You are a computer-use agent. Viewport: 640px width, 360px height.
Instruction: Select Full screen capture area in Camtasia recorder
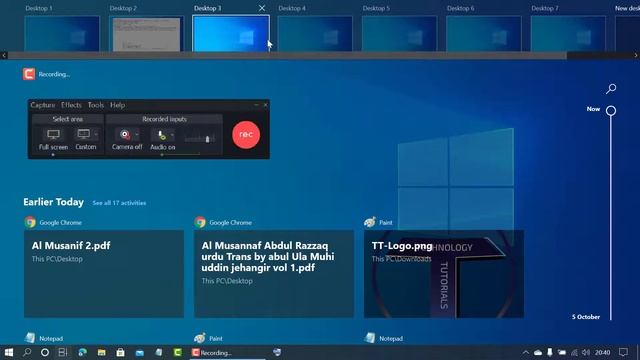tap(53, 139)
